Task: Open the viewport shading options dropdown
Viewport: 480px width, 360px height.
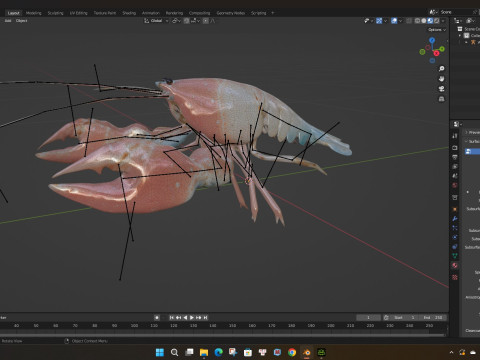Action: [443, 21]
